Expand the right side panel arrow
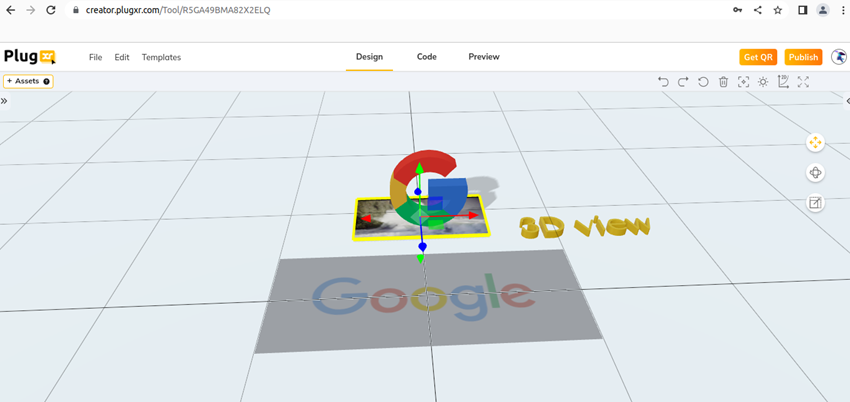Screen dimensions: 850x402 tap(847, 101)
